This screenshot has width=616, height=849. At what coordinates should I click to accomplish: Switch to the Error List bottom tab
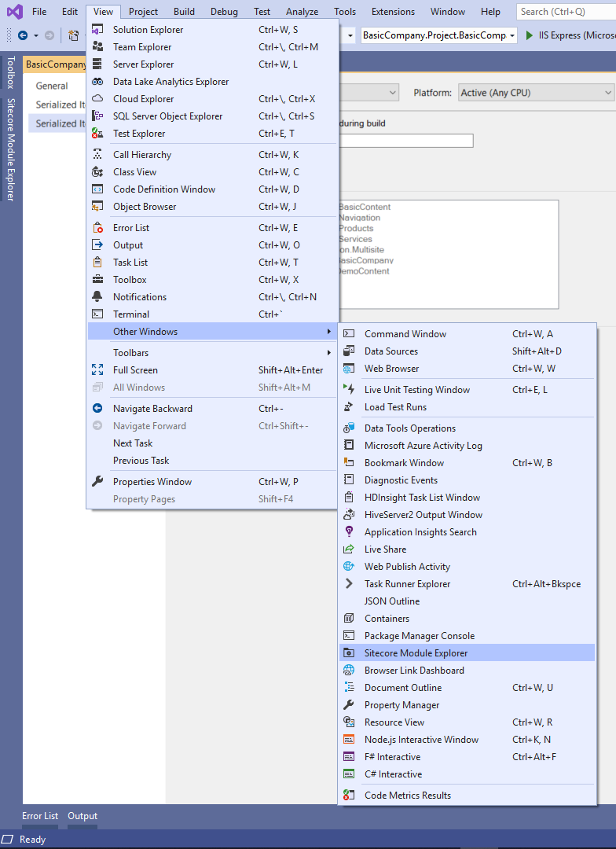tap(40, 816)
